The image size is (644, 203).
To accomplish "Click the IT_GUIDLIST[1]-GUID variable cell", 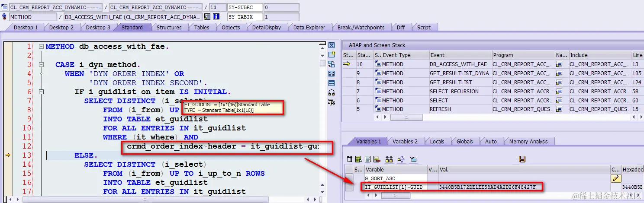I will pos(396,187).
